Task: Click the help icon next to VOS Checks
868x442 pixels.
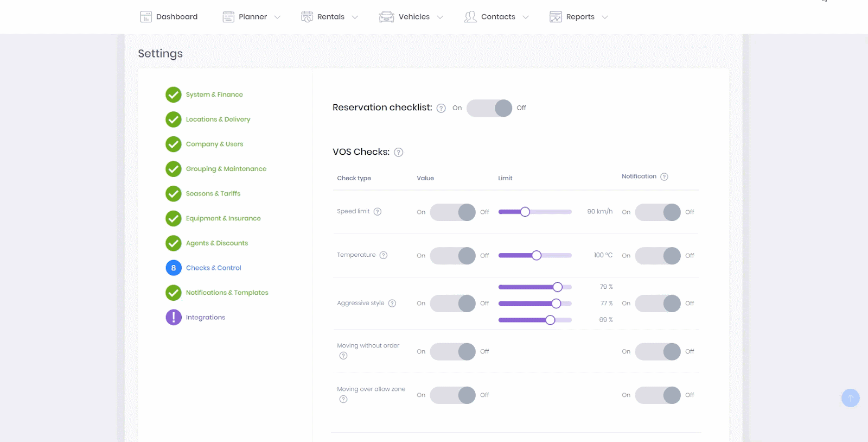Action: click(x=398, y=153)
